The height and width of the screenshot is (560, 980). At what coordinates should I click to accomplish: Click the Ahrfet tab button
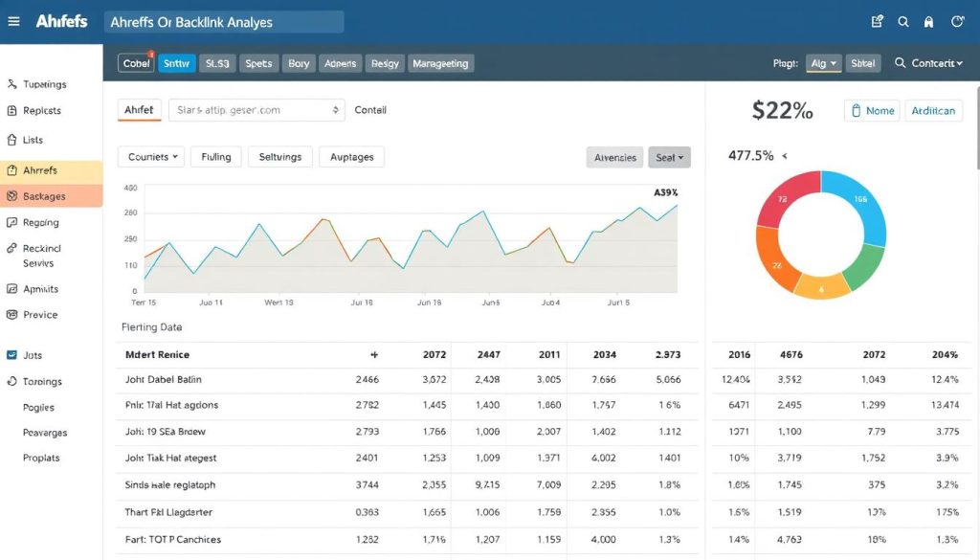139,110
